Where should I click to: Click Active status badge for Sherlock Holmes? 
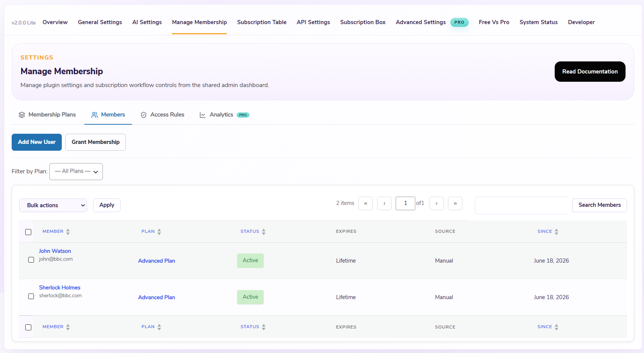point(250,297)
